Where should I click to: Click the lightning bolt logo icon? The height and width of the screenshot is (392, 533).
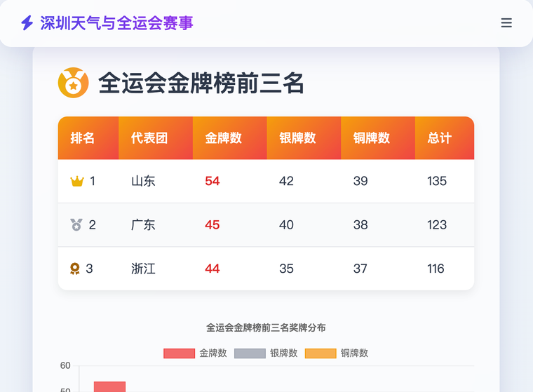[x=27, y=23]
